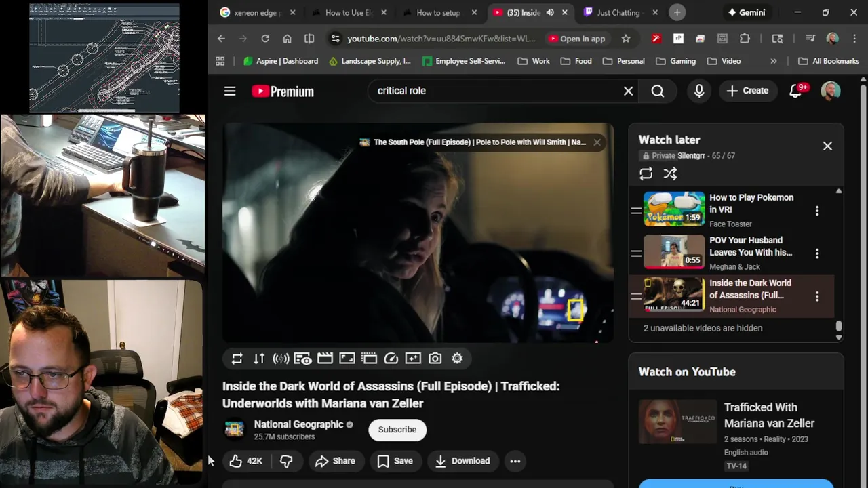Click the Gemini button in title bar
The width and height of the screenshot is (868, 488).
[747, 12]
